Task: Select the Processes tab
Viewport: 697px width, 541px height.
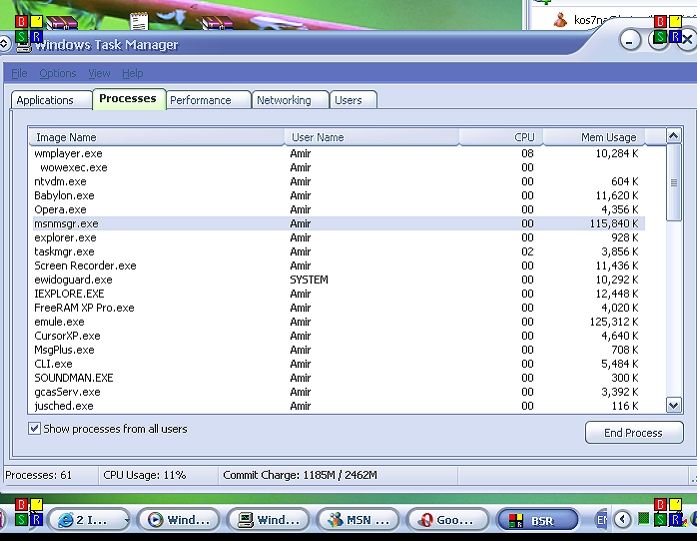Action: pyautogui.click(x=129, y=98)
